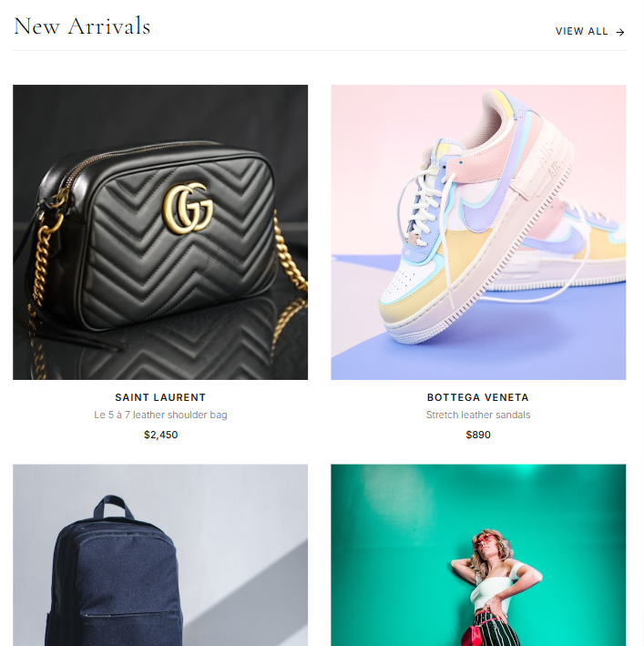Click the $890 price label
Screen dimensions: 644x646
pos(478,435)
